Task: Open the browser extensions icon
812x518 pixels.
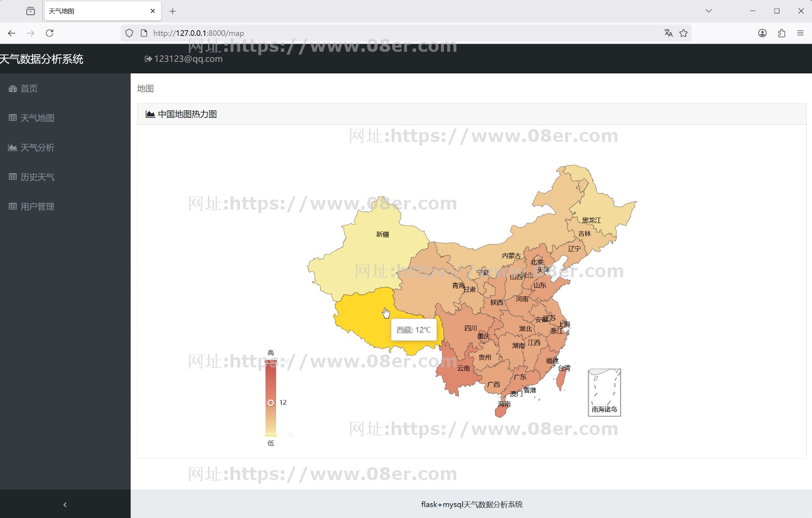Action: (781, 33)
